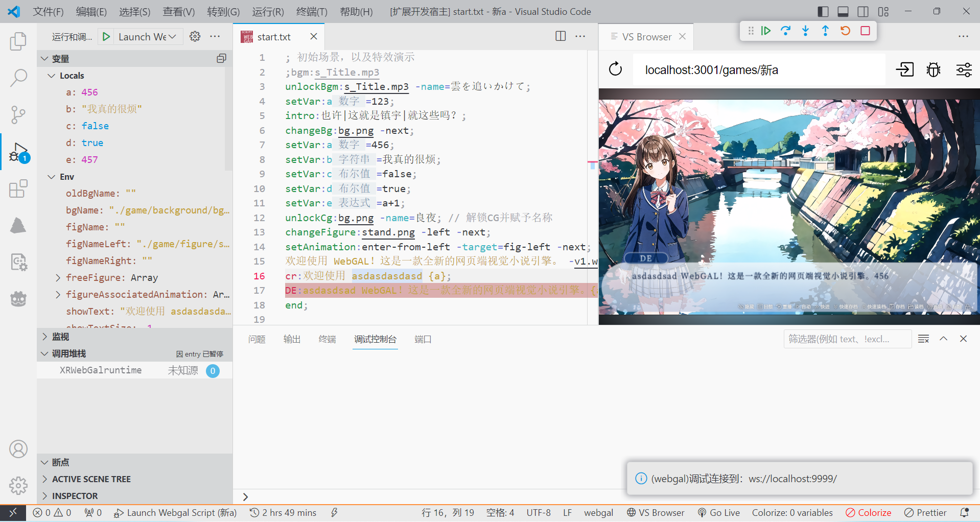
Task: Restart the debug session
Action: (845, 31)
